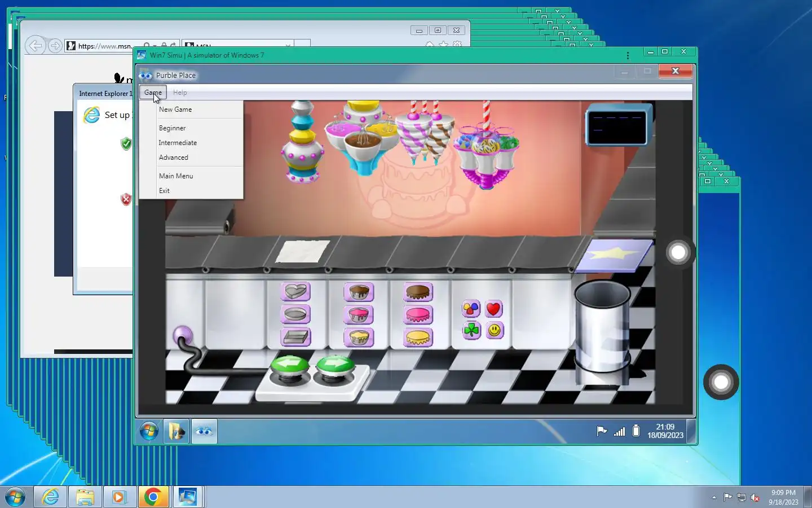Image resolution: width=812 pixels, height=508 pixels.
Task: Click the metal trash bin
Action: point(602,326)
